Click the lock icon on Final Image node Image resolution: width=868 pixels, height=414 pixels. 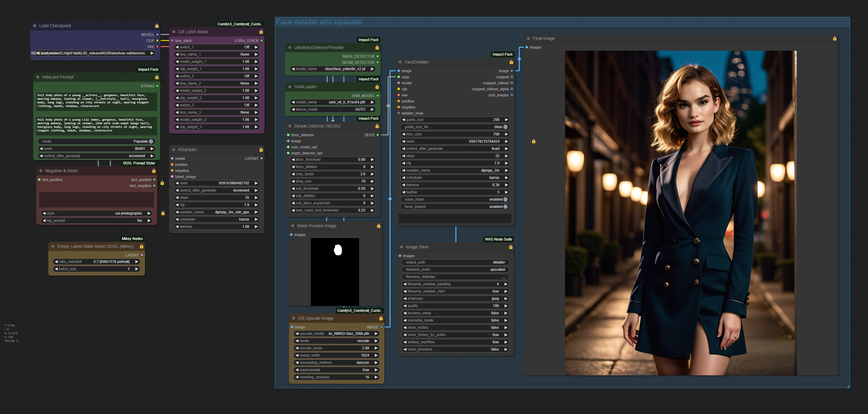coord(835,38)
